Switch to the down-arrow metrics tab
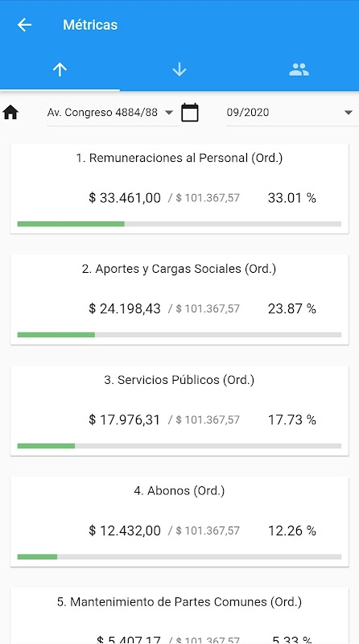The image size is (359, 644). [x=179, y=70]
